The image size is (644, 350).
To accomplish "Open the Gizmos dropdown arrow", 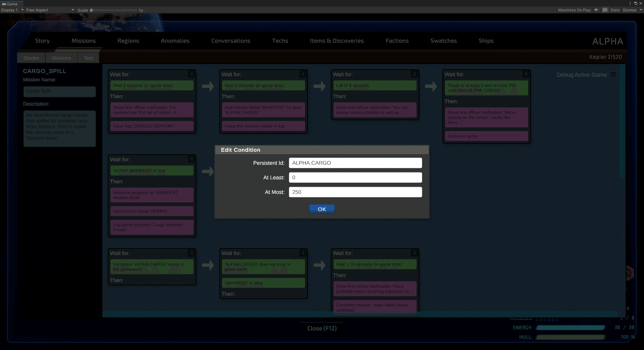I will point(641,10).
